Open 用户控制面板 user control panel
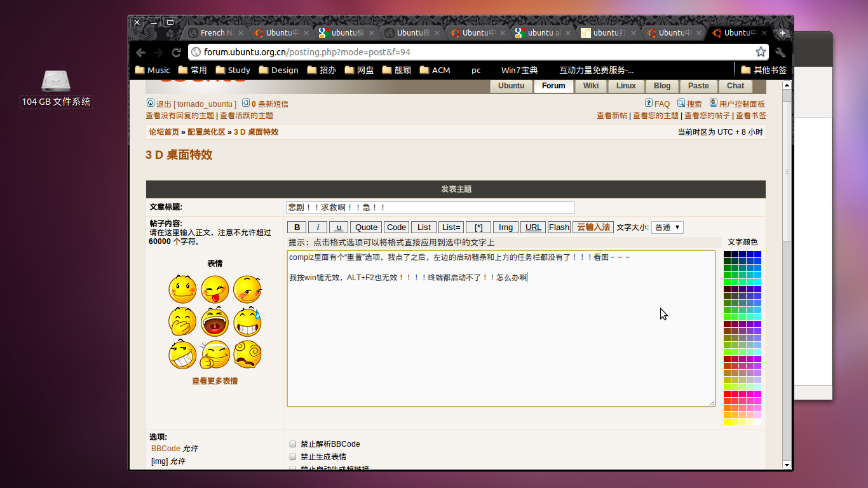868x488 pixels. [742, 104]
